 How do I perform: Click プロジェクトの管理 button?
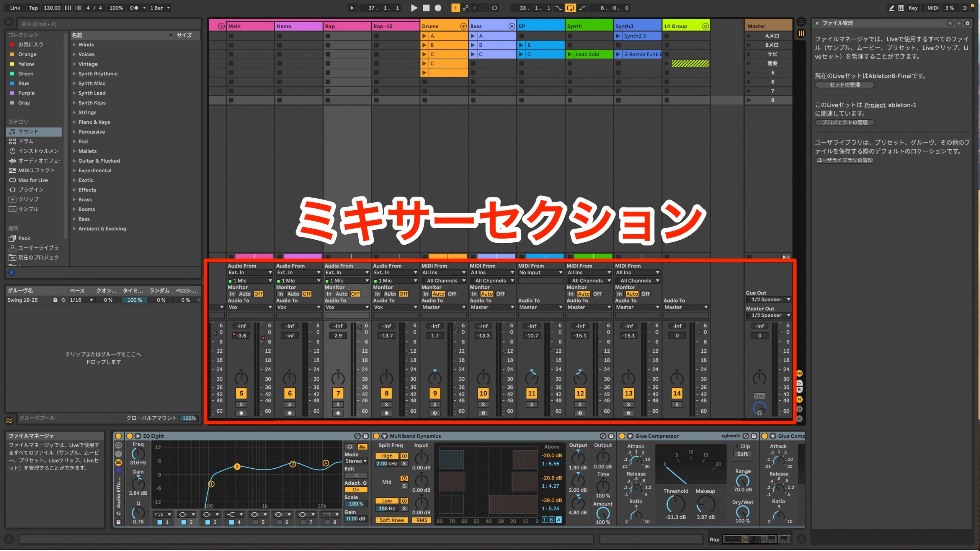click(x=844, y=122)
